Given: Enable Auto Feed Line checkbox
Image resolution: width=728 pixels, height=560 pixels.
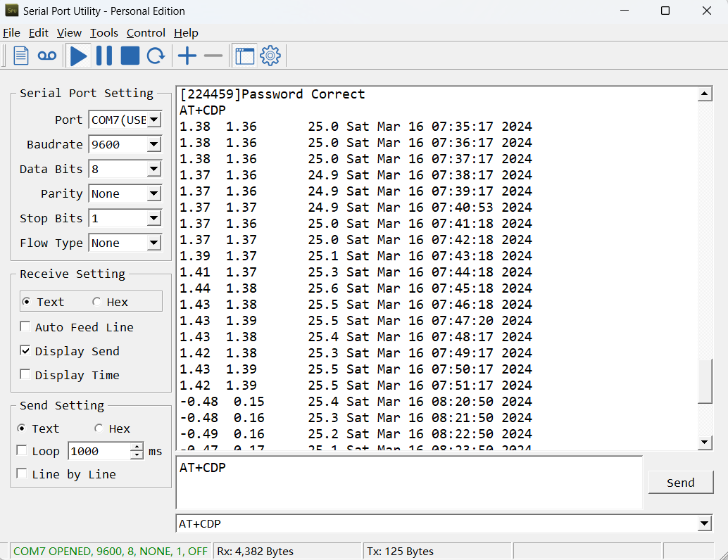Looking at the screenshot, I should 25,326.
